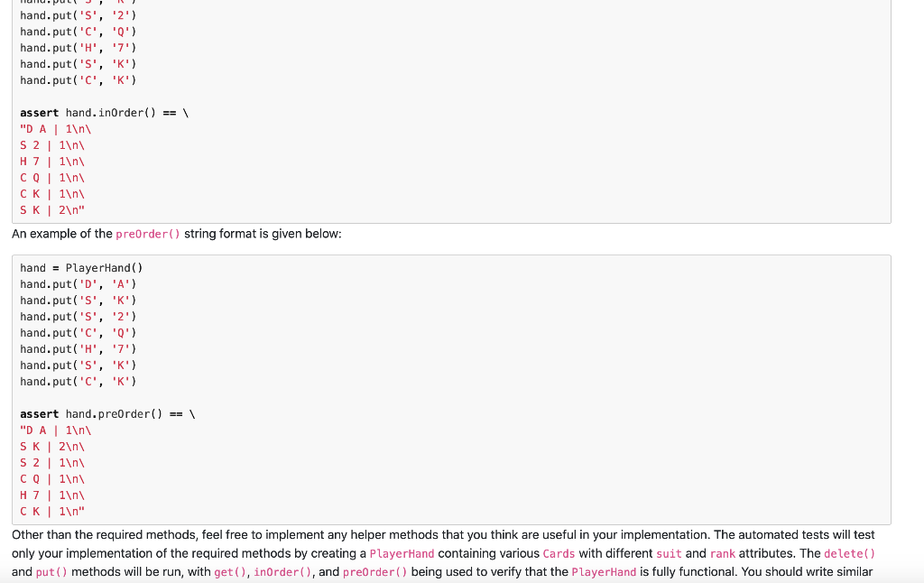This screenshot has width=924, height=583.
Task: Click the pink preOrder() code in the example sentence
Action: 148,234
